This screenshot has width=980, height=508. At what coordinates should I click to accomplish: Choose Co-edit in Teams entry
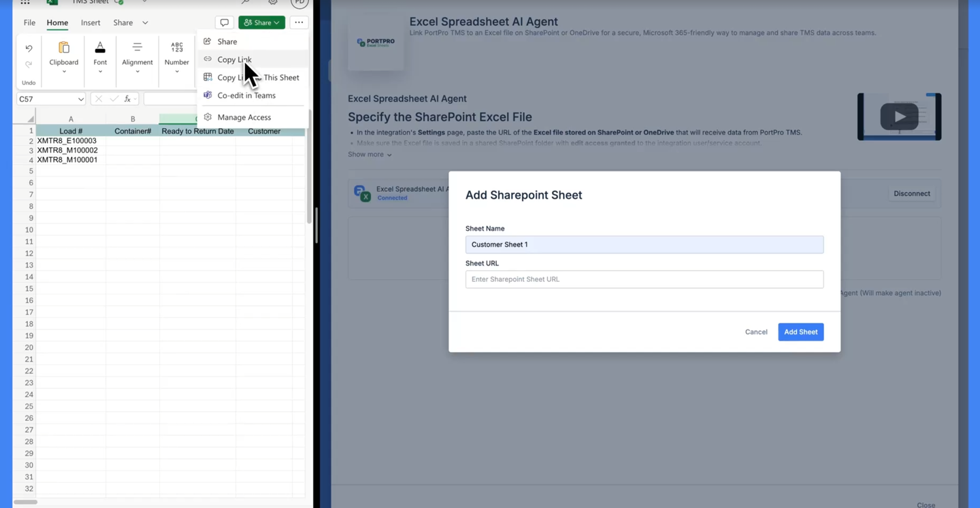[x=252, y=95]
